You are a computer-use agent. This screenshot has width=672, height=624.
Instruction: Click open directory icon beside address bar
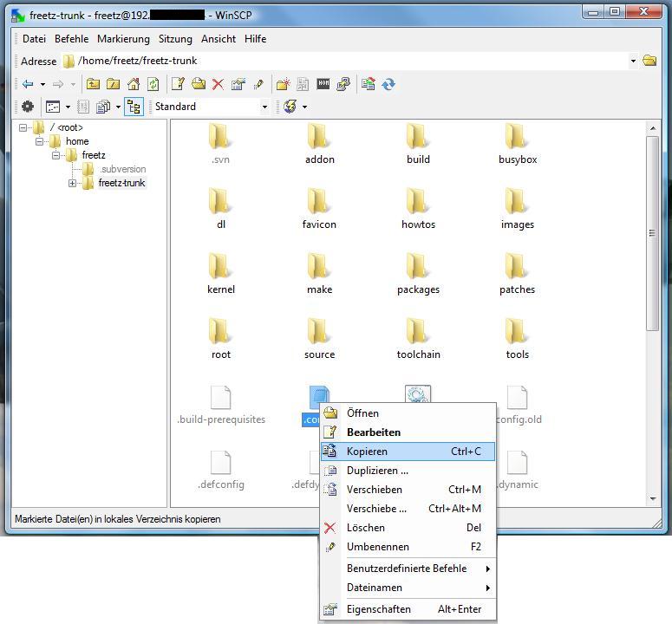(x=649, y=61)
